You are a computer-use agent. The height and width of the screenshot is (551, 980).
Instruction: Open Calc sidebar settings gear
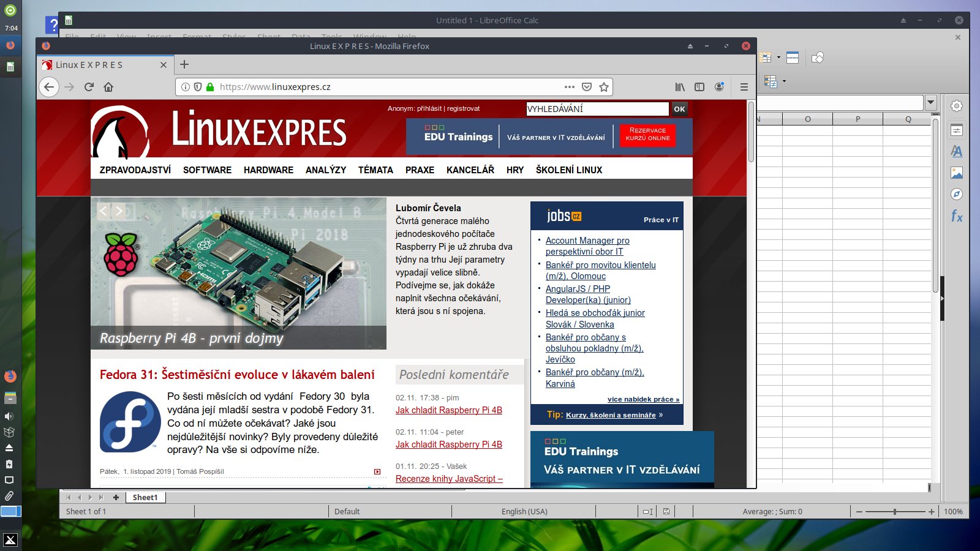tap(957, 106)
